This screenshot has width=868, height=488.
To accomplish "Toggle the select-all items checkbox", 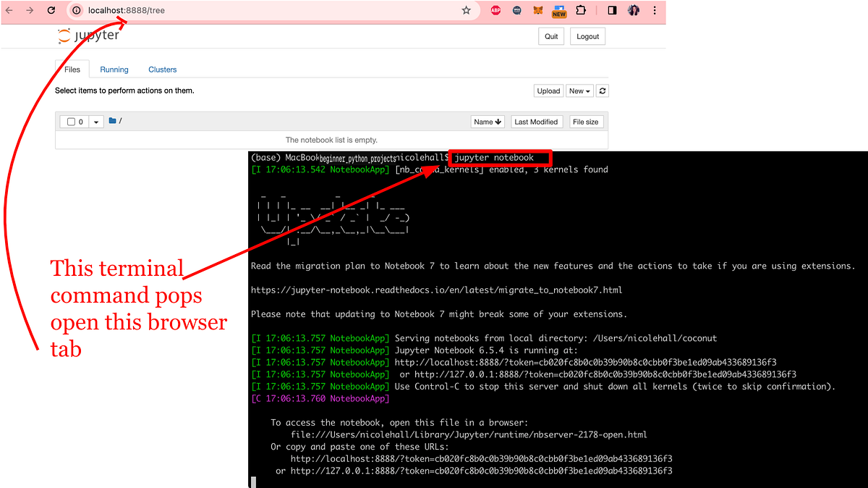I will [70, 121].
